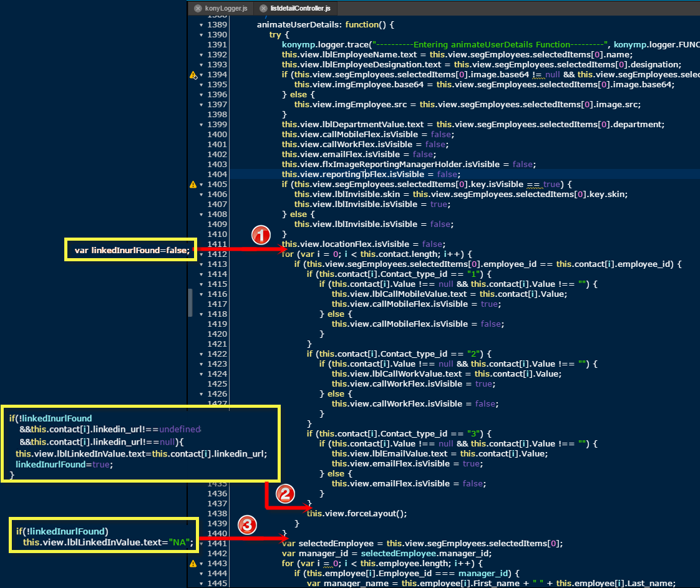Screen dimensions: 700x588
Task: Collapse Contact_type_id "2" block at line 1422
Action: [x=202, y=354]
